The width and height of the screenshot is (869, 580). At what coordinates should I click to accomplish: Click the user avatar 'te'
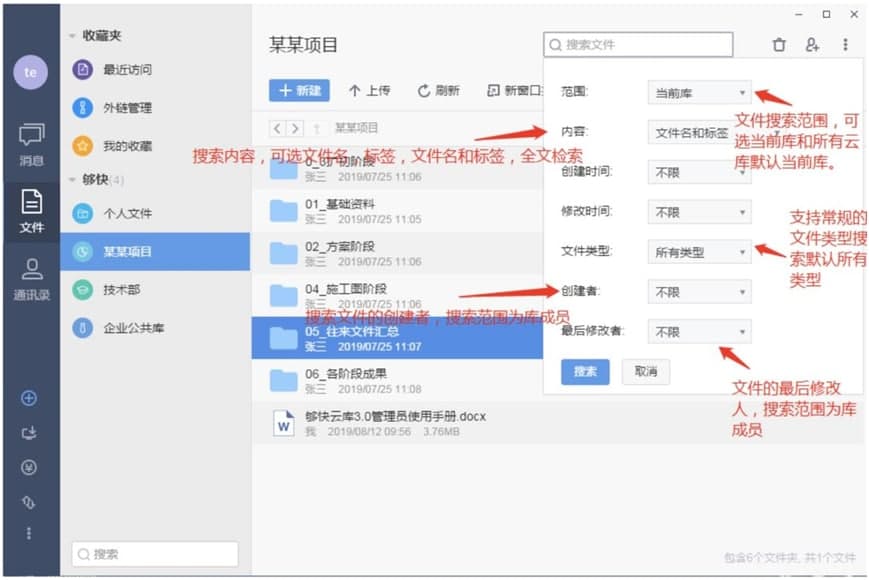tap(30, 73)
